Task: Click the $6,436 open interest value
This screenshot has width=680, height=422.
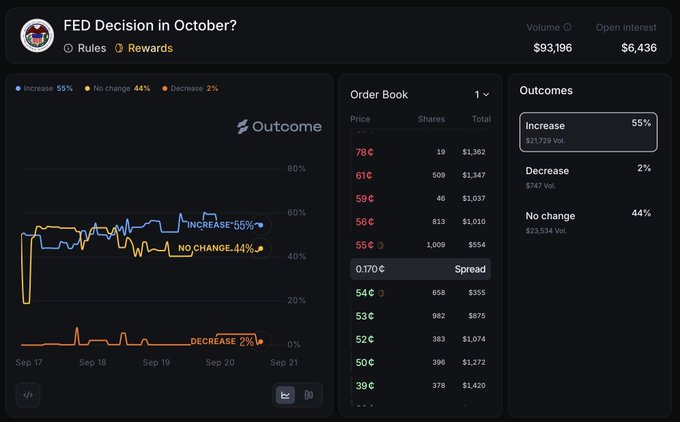Action: (639, 48)
